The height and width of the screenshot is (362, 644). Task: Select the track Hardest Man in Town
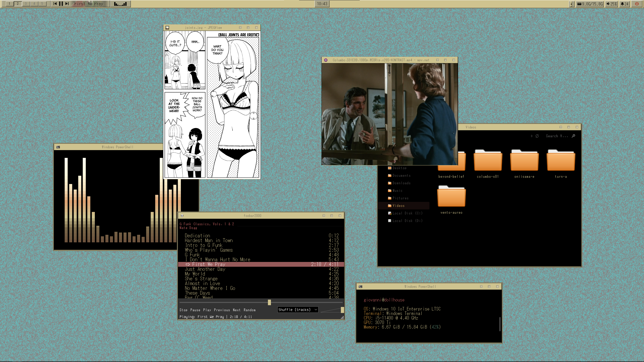click(x=261, y=240)
